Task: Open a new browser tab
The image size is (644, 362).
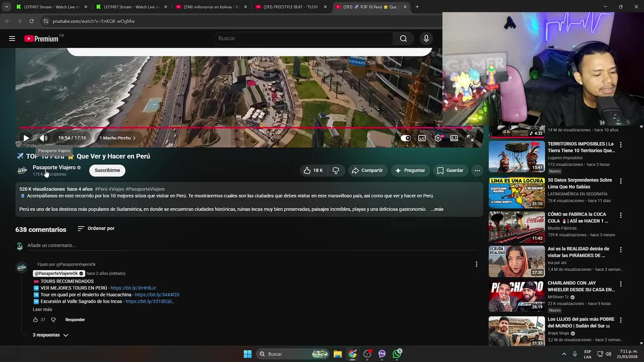Action: (x=417, y=7)
